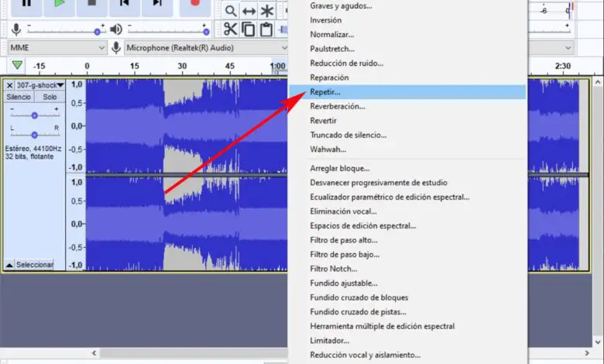604x364 pixels.
Task: Click the 2:30 mark on the timeline ruler
Action: [x=562, y=66]
